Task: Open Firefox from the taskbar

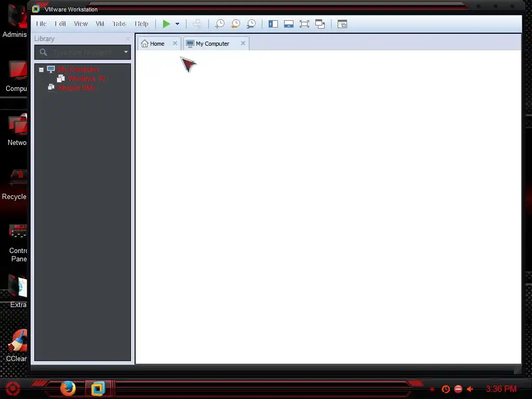Action: [68, 389]
